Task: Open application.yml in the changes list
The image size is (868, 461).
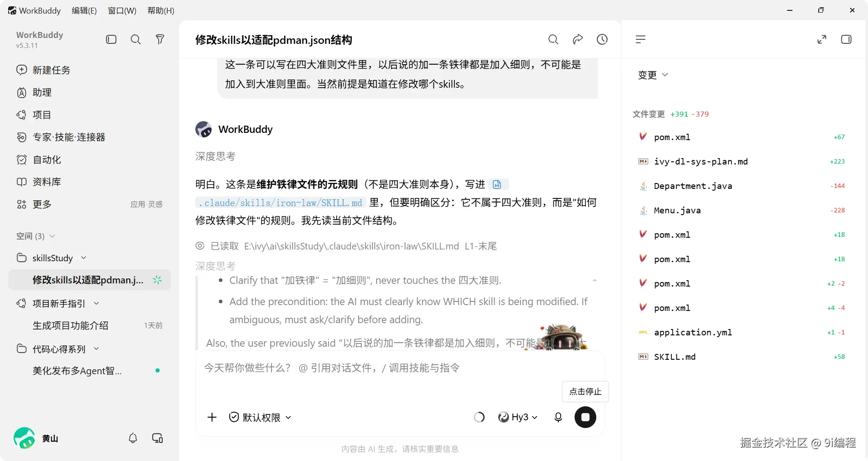Action: pyautogui.click(x=741, y=332)
